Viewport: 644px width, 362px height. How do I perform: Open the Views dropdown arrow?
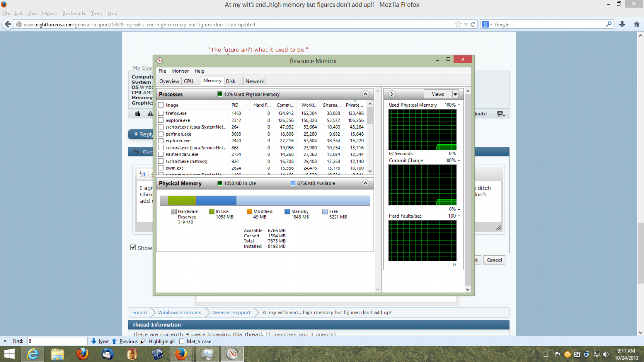pos(455,94)
